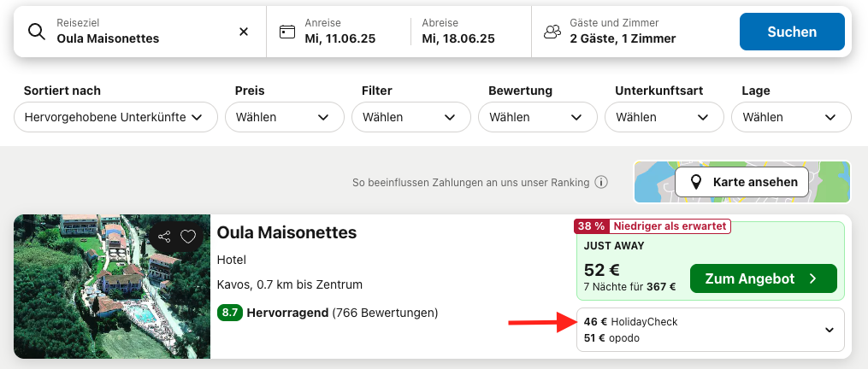Screen dimensions: 868x369
Task: Click the check-in calendar icon
Action: 287,32
